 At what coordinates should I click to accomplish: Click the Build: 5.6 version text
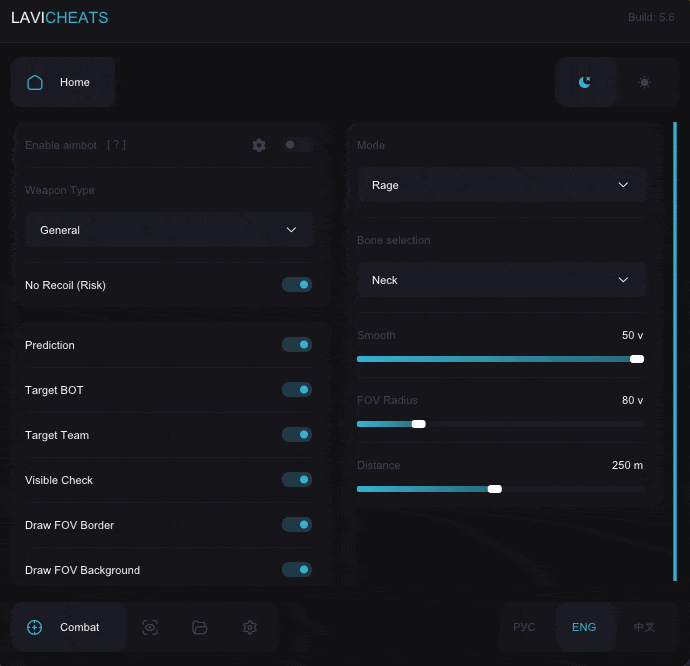point(651,17)
